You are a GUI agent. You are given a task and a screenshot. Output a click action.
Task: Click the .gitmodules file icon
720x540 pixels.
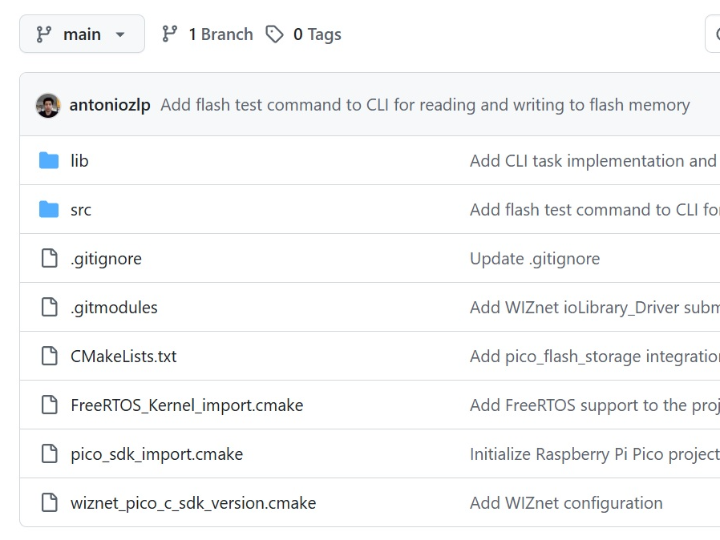point(49,307)
